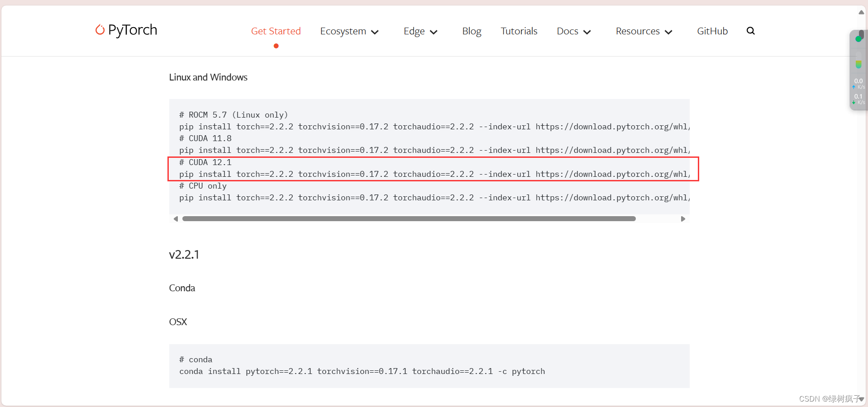Click the CPU only pip install command
This screenshot has width=868, height=407.
pos(434,198)
